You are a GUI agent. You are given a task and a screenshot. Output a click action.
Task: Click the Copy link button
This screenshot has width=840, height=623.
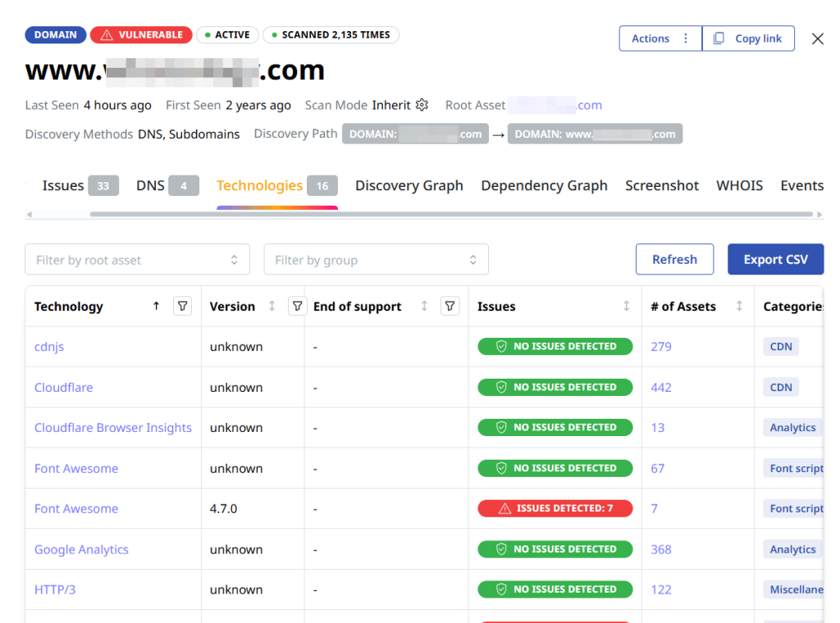tap(748, 39)
